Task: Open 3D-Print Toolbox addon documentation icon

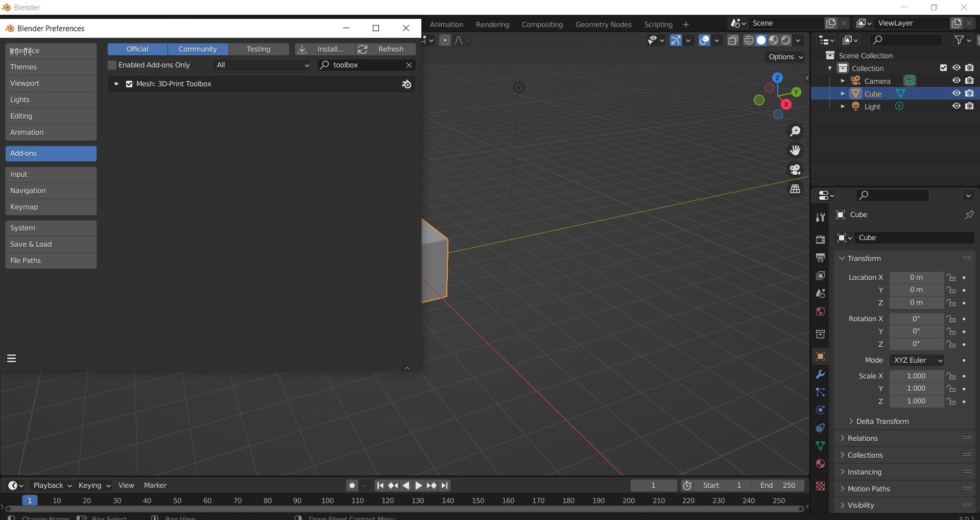Action: point(406,84)
